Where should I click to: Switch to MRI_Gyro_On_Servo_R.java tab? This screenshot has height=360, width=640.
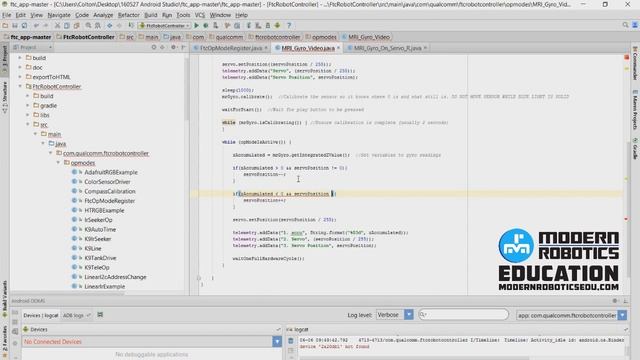tap(387, 48)
